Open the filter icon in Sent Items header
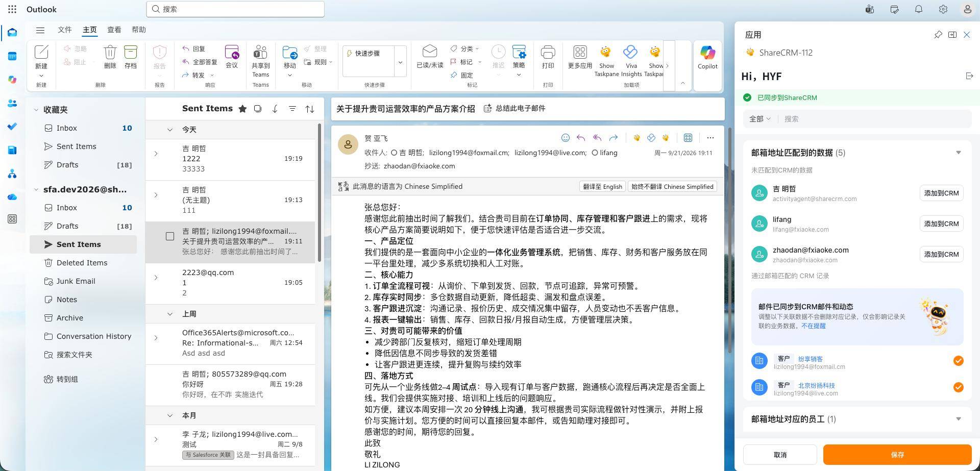Screen dimensions: 980x471 pos(292,109)
